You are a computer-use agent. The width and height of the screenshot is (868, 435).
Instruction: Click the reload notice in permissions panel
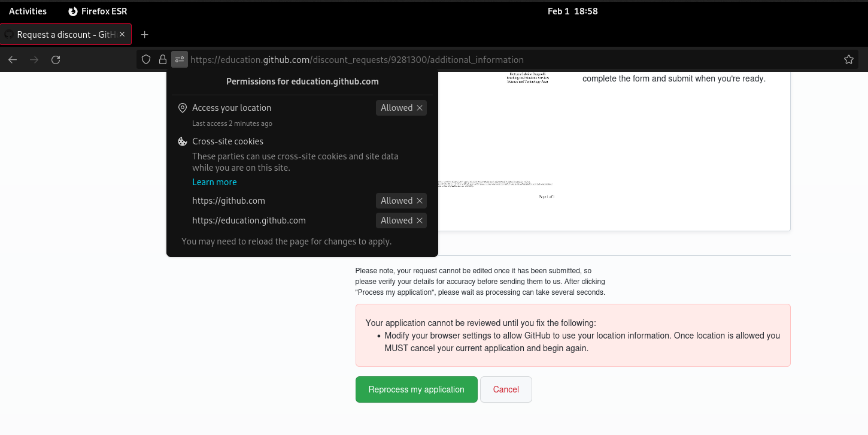point(287,241)
